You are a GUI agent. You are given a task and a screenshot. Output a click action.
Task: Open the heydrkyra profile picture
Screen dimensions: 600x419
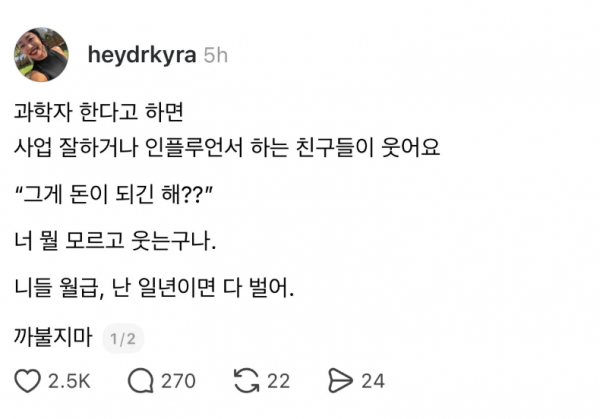[x=41, y=54]
